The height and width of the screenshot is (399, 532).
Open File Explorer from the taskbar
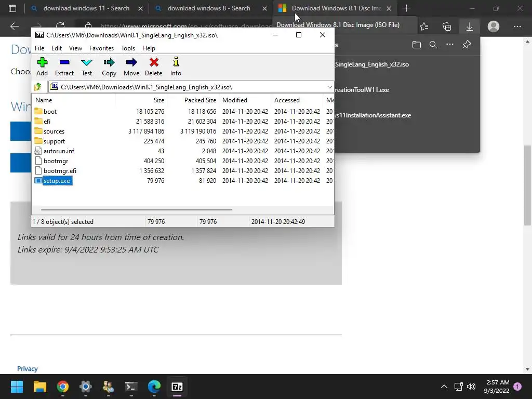point(39,387)
